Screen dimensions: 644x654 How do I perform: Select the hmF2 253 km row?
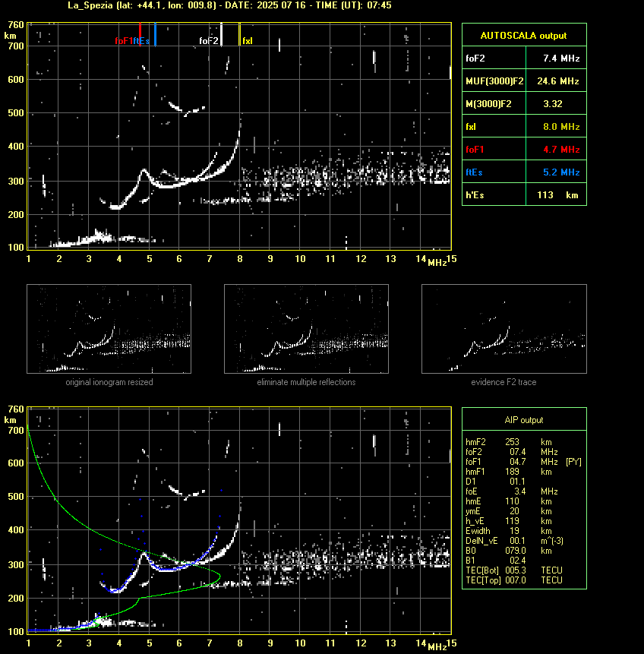[509, 442]
